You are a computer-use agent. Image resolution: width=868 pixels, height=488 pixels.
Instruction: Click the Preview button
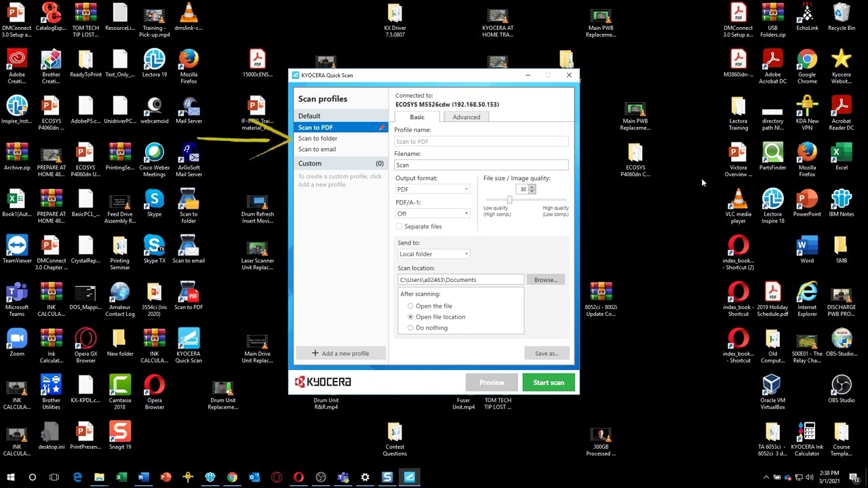tap(492, 382)
